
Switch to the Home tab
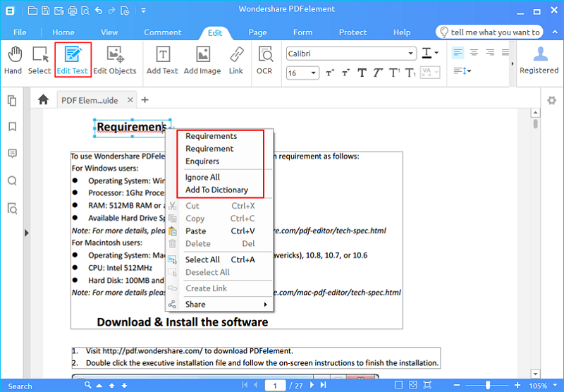click(63, 32)
